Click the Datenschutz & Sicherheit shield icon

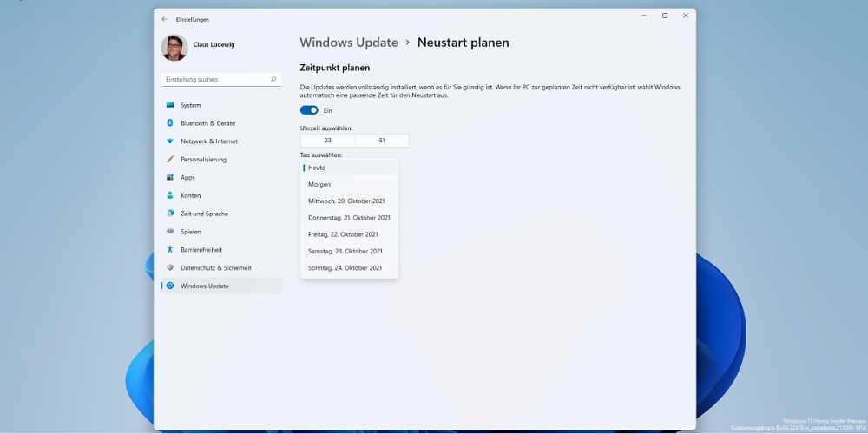[170, 267]
